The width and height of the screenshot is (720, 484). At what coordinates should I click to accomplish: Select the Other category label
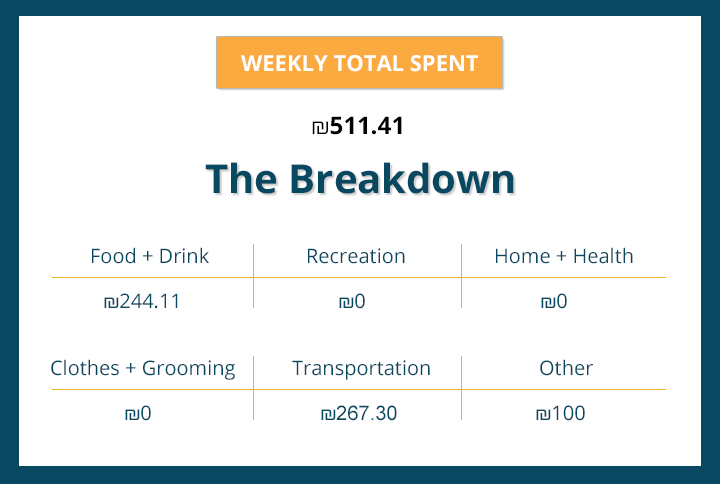(566, 368)
